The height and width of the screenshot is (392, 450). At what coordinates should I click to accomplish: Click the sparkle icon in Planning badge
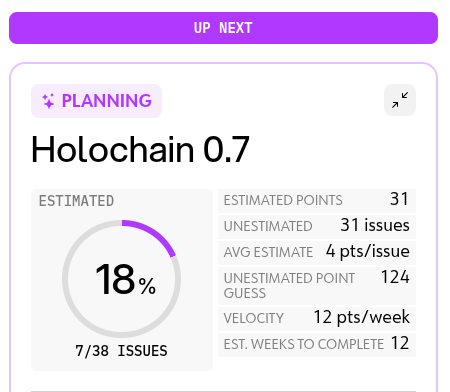(48, 101)
